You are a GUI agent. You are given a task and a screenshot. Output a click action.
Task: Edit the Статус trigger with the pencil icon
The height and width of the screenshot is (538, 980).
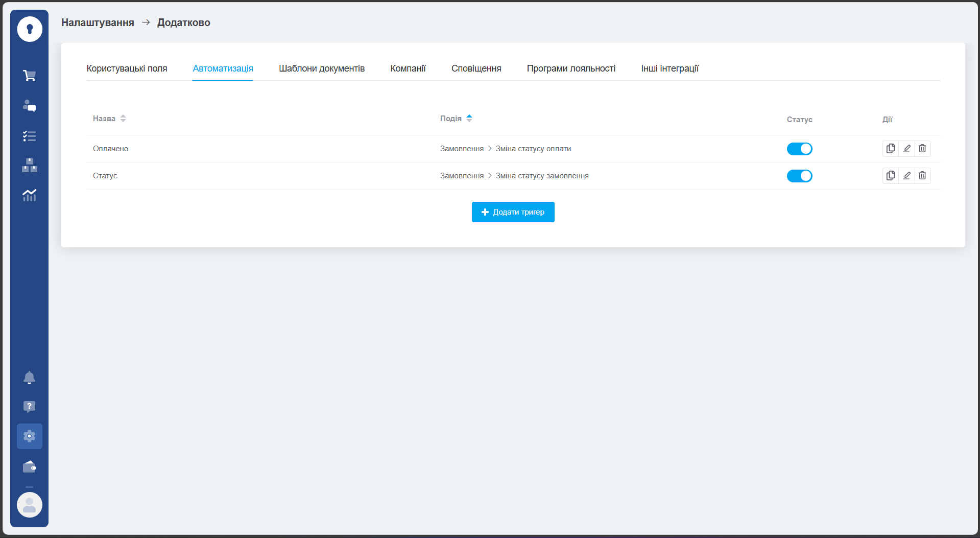[x=906, y=176]
